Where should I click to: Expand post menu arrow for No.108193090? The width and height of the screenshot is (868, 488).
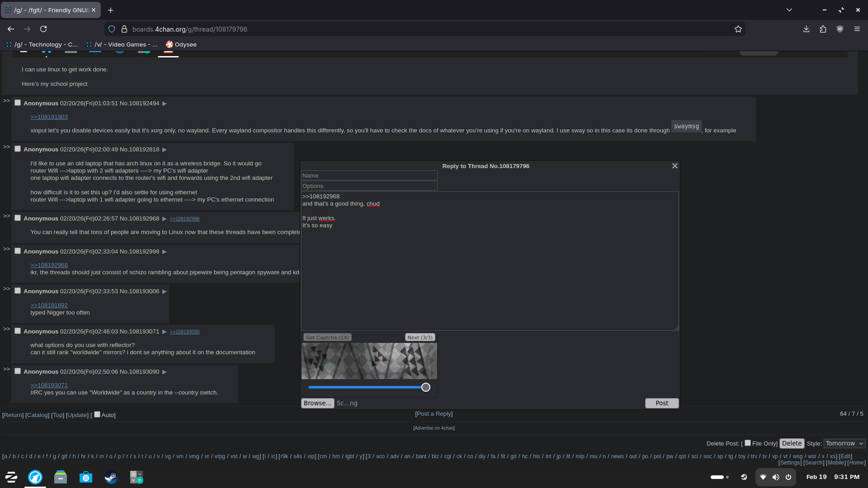pos(165,372)
